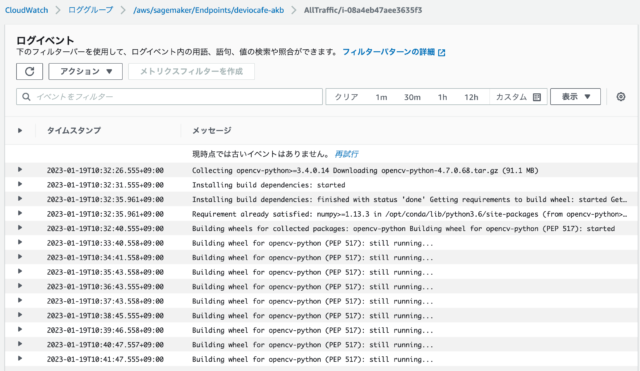Select the 1m time range
Screen dimensions: 640x371
click(x=381, y=97)
